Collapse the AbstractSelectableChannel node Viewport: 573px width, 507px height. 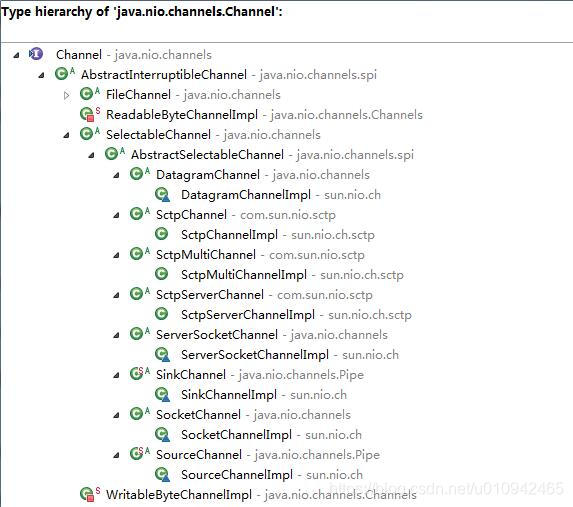click(x=91, y=156)
